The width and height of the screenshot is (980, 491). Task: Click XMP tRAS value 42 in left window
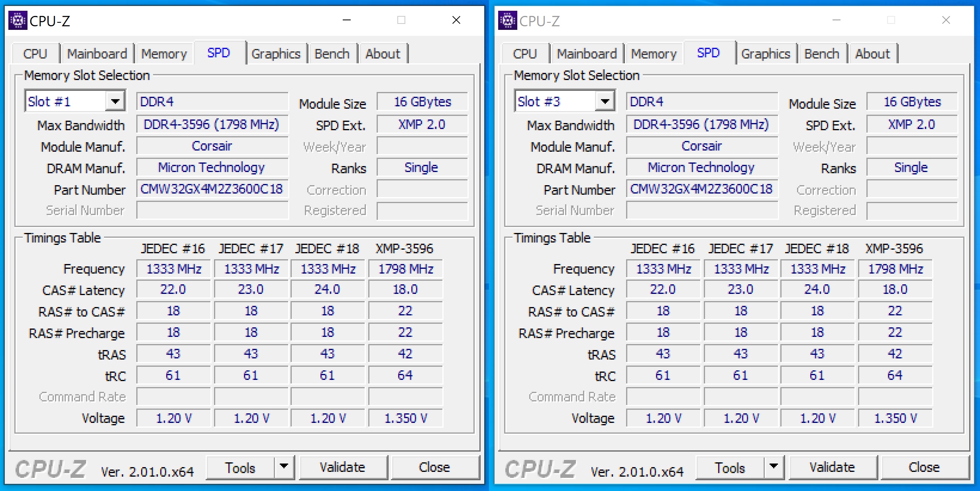point(405,354)
